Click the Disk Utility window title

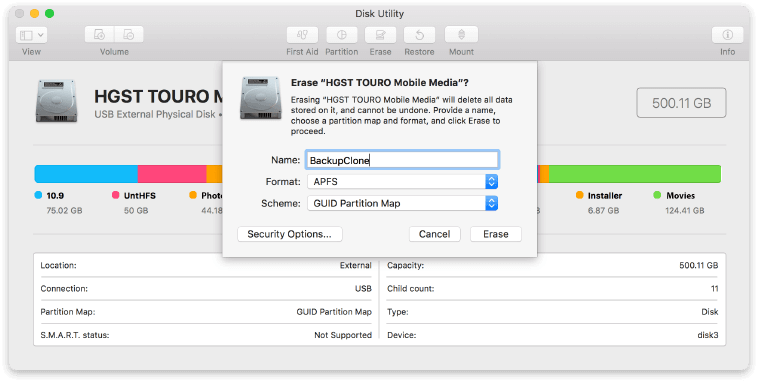coord(379,14)
